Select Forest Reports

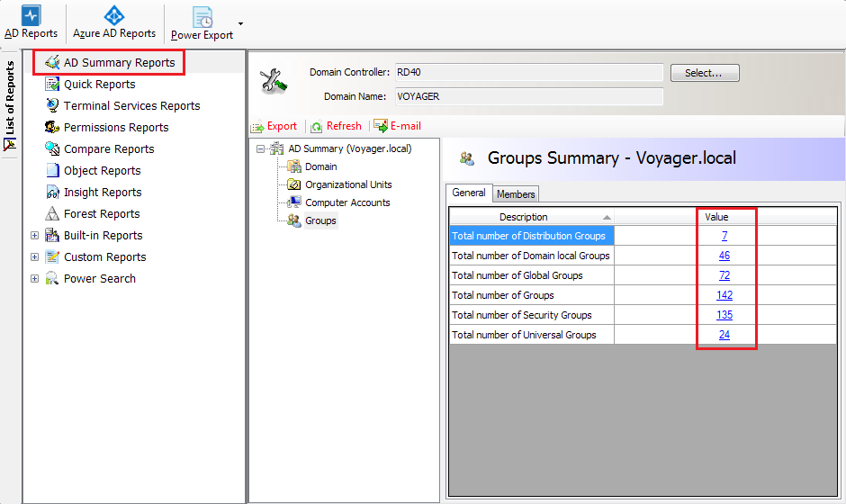coord(102,213)
